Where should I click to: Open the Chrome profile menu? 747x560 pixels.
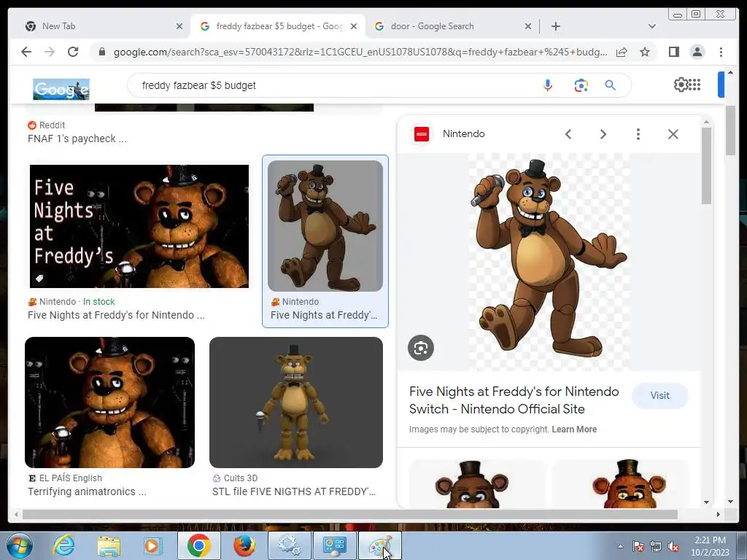coord(697,52)
